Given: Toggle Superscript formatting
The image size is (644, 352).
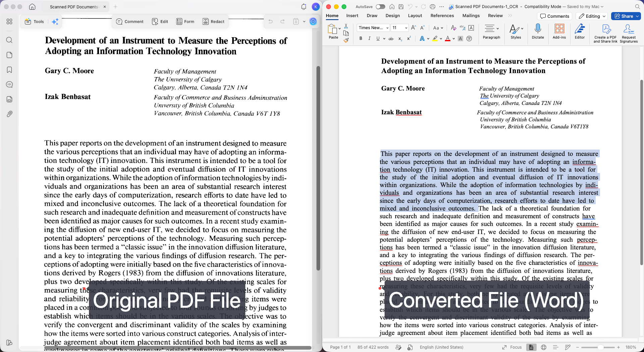Looking at the screenshot, I should (409, 39).
